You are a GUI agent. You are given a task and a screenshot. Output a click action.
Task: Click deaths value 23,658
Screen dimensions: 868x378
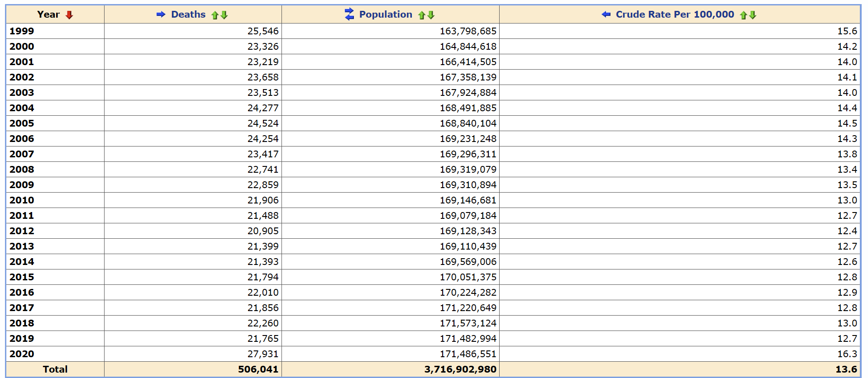(x=263, y=77)
